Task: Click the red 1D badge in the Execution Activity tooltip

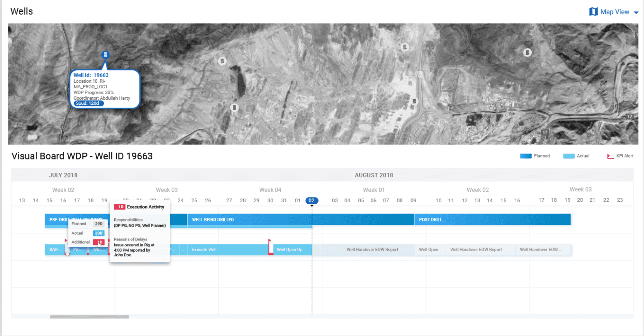Action: coord(120,206)
